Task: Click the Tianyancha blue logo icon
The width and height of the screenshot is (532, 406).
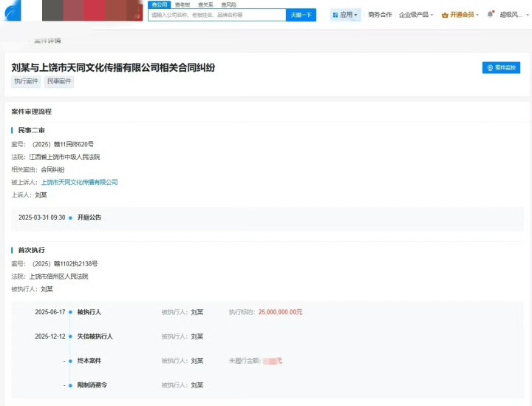Action: point(13,10)
